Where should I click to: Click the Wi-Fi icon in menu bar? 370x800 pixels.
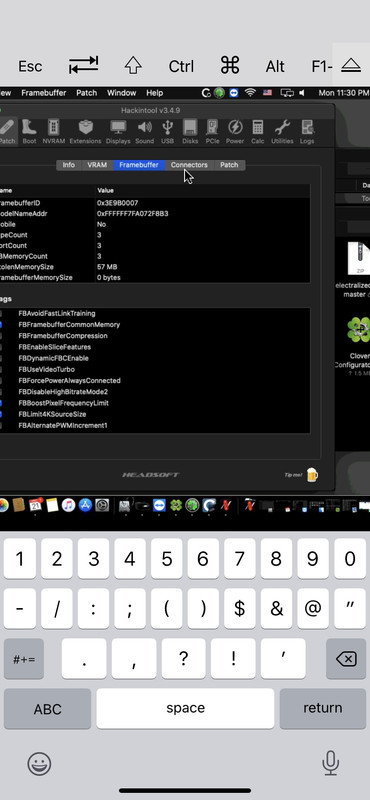tap(250, 93)
